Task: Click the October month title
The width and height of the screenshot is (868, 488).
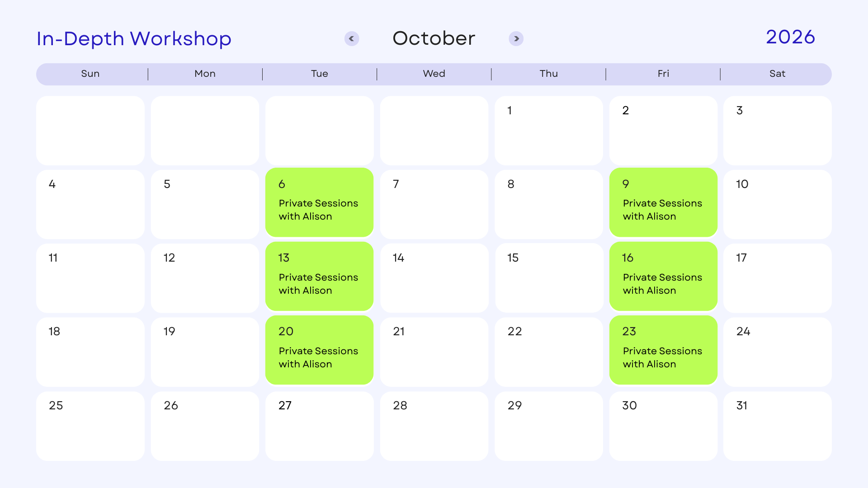Action: coord(434,38)
